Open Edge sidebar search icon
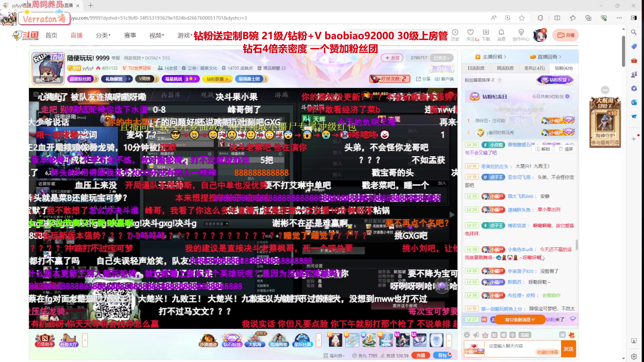The height and width of the screenshot is (362, 644). (x=634, y=32)
